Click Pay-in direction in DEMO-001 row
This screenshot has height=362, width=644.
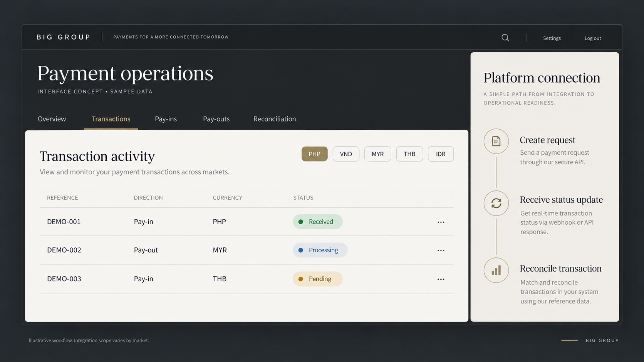click(143, 222)
